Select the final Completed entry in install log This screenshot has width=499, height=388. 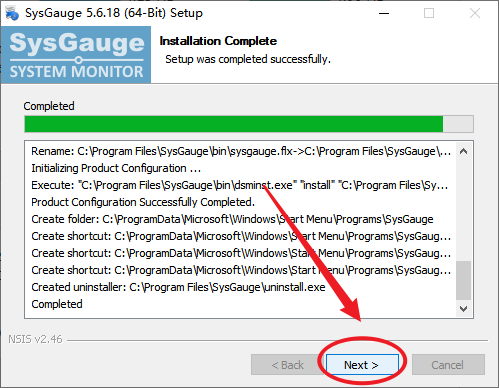coord(57,304)
